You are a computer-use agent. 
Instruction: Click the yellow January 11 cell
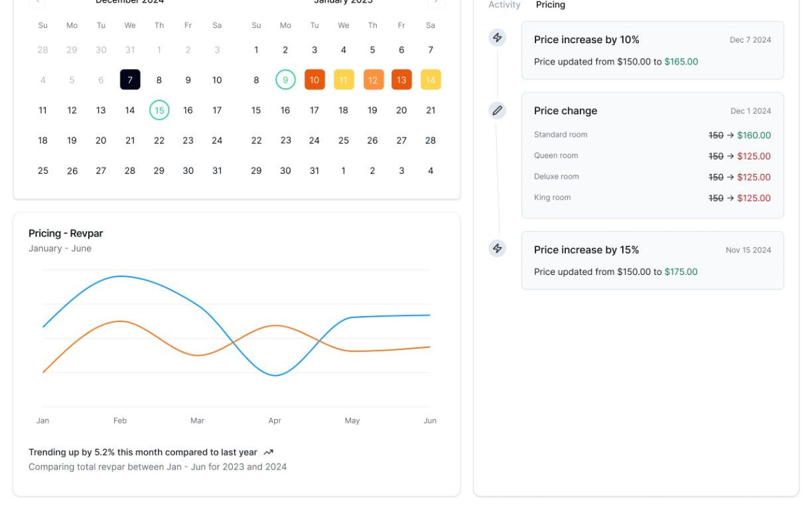pos(344,80)
